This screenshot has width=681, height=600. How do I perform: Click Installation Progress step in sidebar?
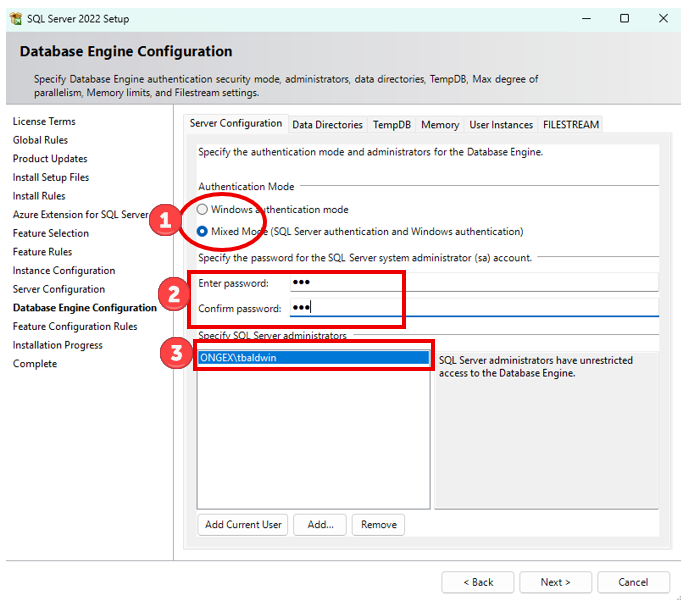click(x=57, y=345)
